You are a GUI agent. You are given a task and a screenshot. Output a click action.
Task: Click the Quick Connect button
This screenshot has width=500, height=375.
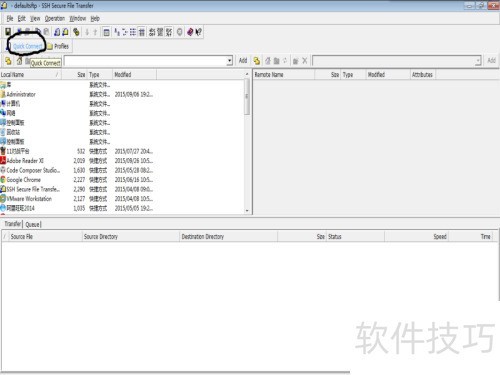tap(24, 46)
